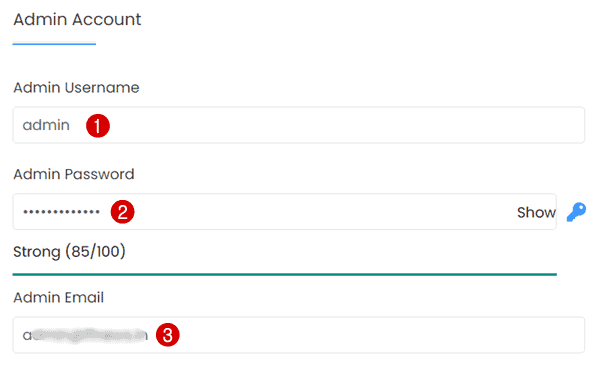Focus the Admin Password input field

[x=285, y=212]
